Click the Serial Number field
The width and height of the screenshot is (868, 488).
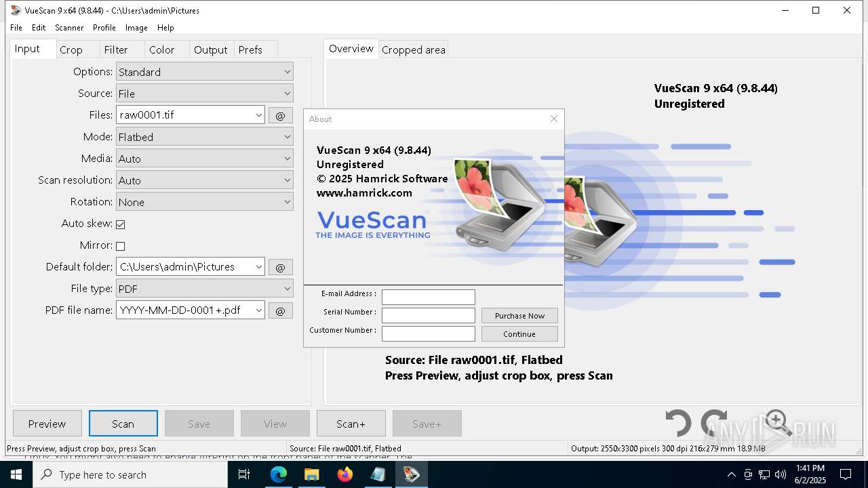point(429,315)
